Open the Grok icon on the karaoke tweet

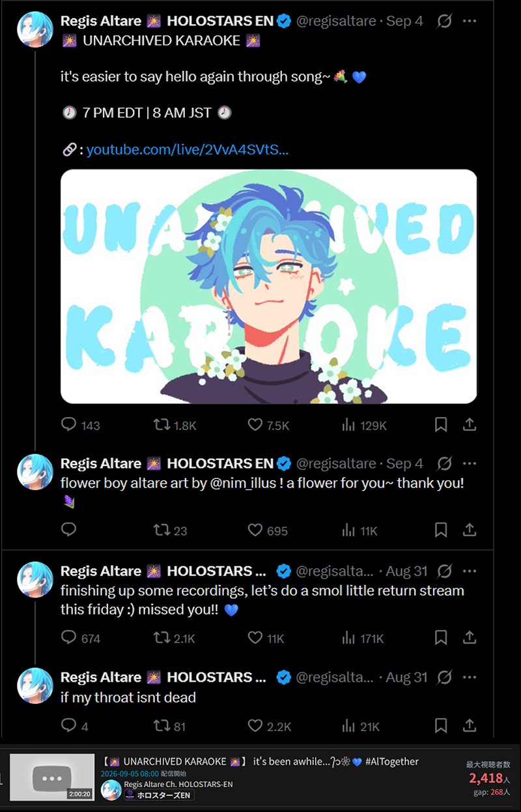444,21
